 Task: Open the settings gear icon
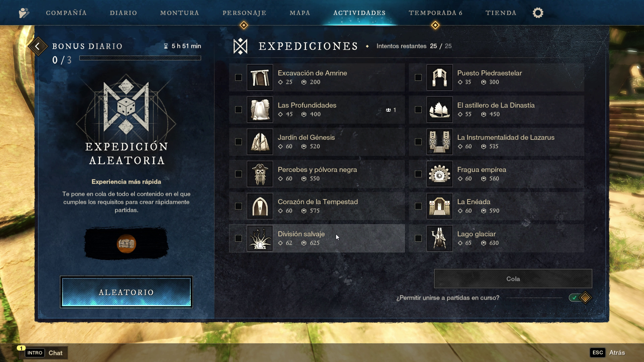coord(538,13)
